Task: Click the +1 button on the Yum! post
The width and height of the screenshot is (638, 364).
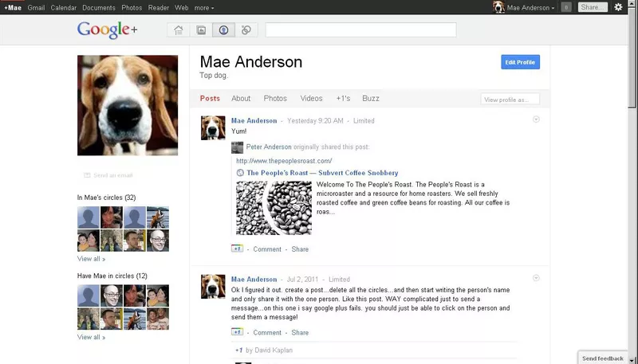Action: point(237,249)
